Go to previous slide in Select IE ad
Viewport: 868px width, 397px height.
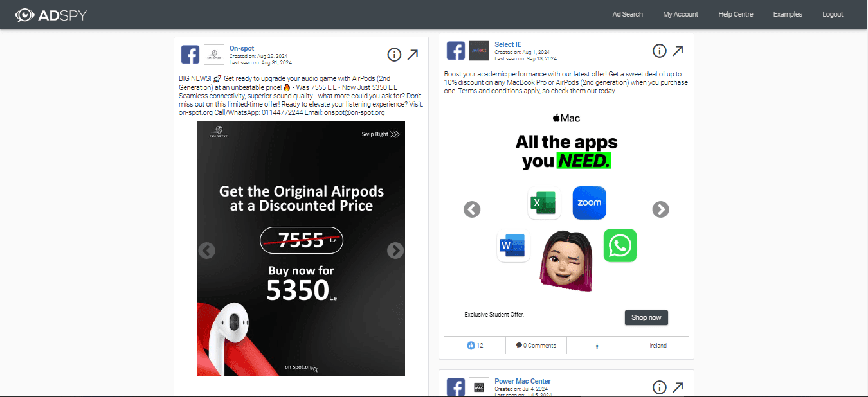(472, 209)
